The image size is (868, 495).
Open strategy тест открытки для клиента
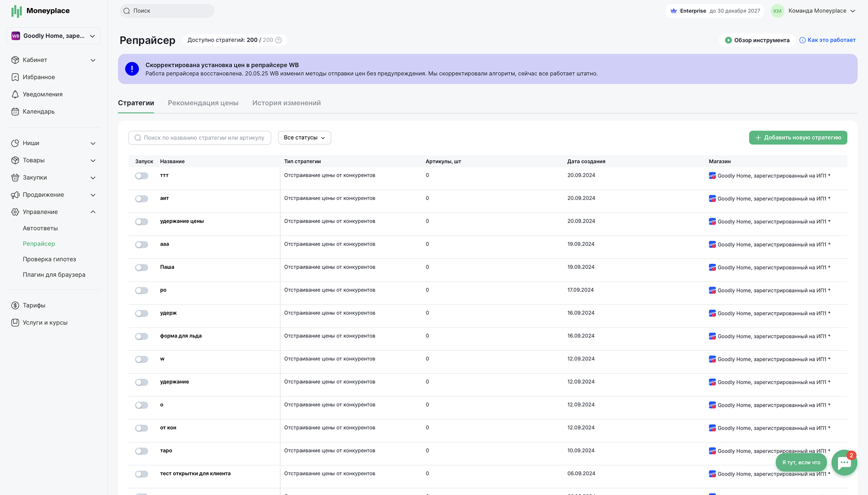(x=195, y=473)
